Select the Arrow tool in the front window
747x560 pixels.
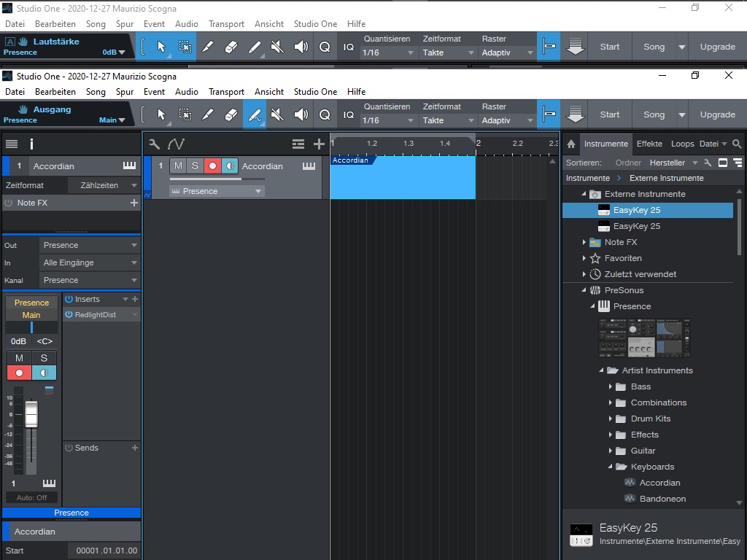point(161,114)
